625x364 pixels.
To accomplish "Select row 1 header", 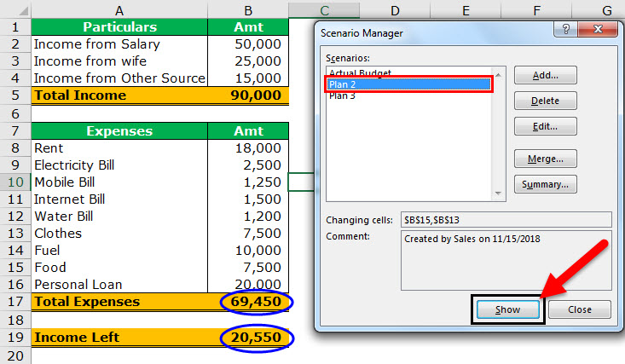I will click(15, 27).
